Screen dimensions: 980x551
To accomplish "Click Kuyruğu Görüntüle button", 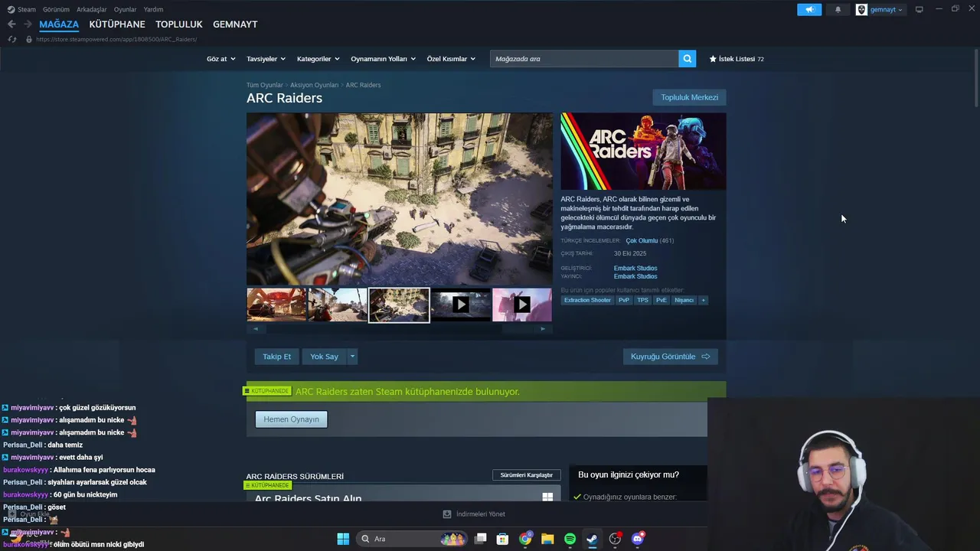I will [x=670, y=357].
